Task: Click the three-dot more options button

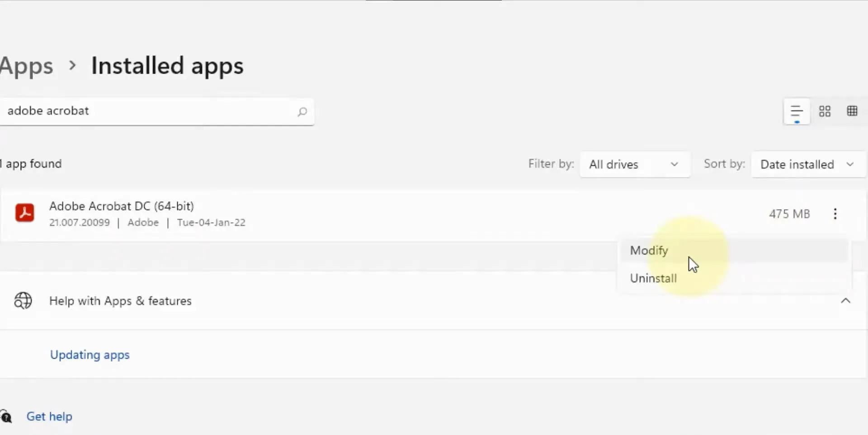Action: (x=835, y=214)
